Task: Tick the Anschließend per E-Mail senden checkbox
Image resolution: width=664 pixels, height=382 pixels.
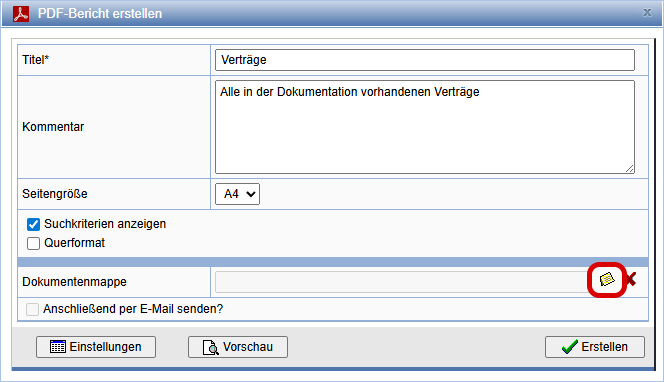Action: (33, 309)
